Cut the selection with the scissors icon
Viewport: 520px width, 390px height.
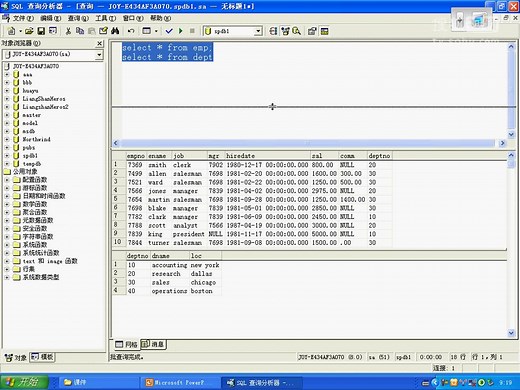[68, 31]
